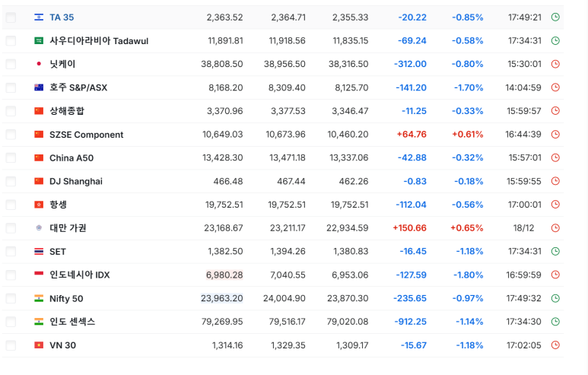Click the Saudi flag next to Tadawul

pyautogui.click(x=39, y=40)
